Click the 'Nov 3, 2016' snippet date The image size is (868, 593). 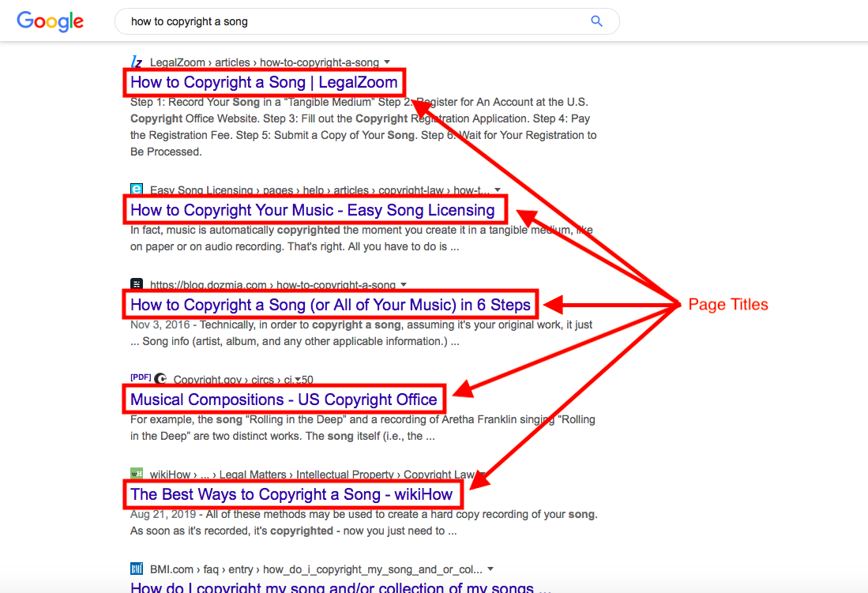point(160,325)
